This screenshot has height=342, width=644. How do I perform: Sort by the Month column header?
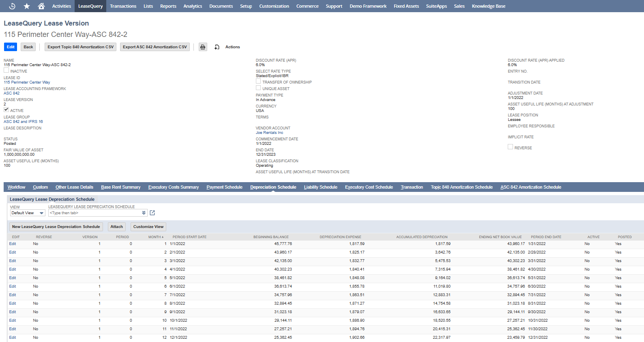155,237
